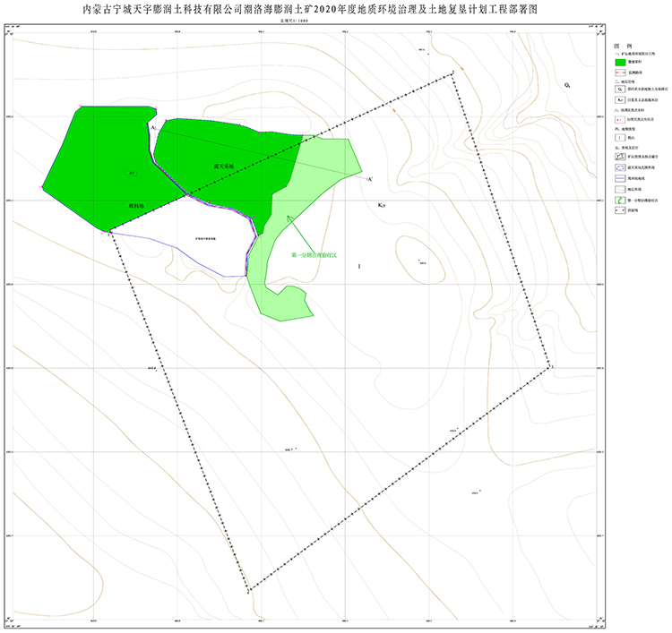This screenshot has height=633, width=672.
Task: Click mining boundary corner point 4
Action: (x=247, y=593)
